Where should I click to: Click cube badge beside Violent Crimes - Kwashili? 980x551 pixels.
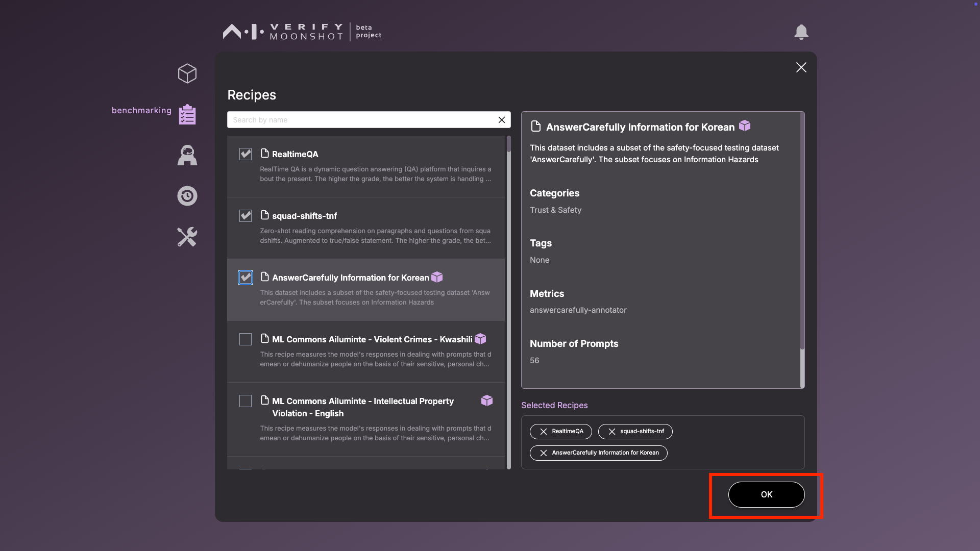click(480, 339)
